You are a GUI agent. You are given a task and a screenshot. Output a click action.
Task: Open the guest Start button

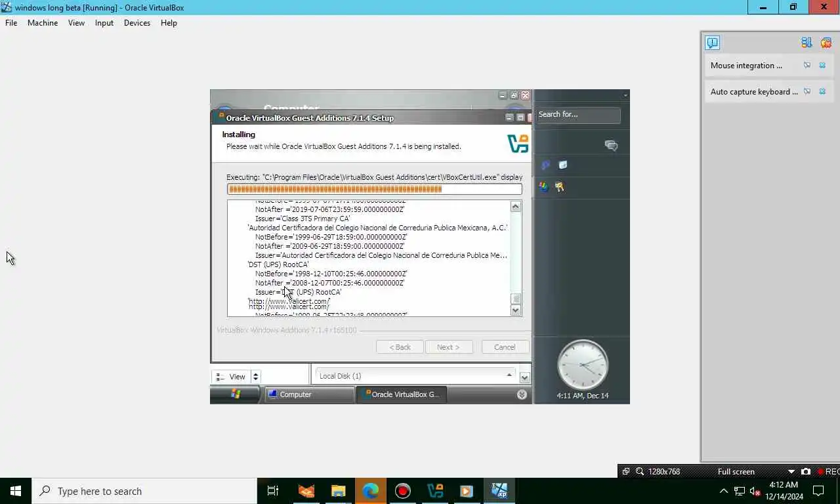236,394
